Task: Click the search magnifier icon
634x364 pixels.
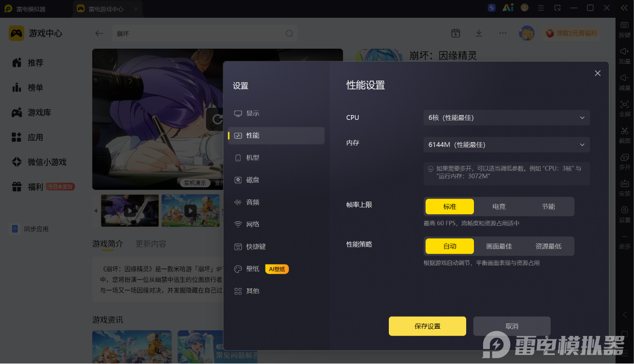Action: (289, 33)
